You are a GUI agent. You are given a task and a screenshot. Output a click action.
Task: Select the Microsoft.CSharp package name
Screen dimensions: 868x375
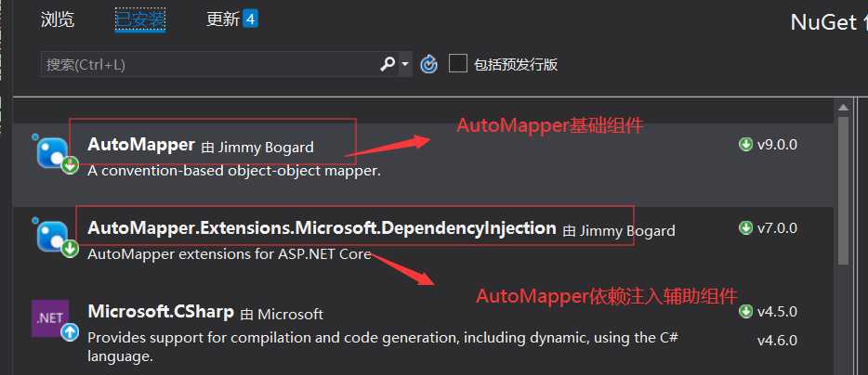[x=161, y=311]
